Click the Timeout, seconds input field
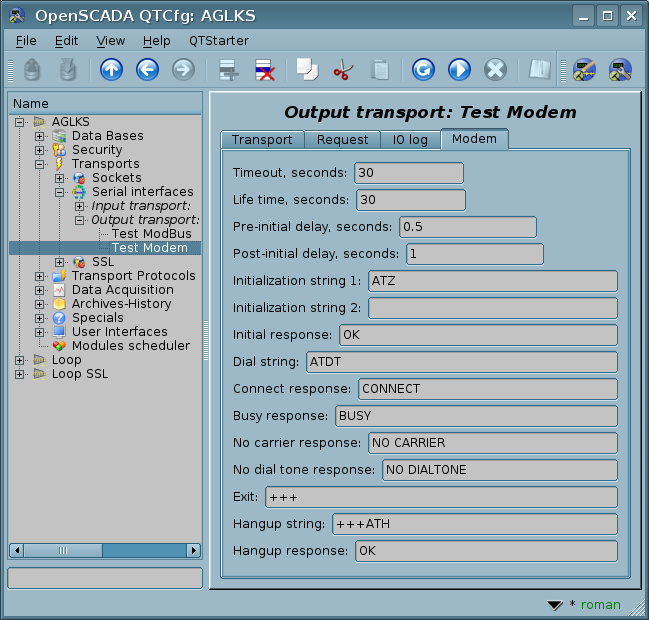 click(x=409, y=173)
